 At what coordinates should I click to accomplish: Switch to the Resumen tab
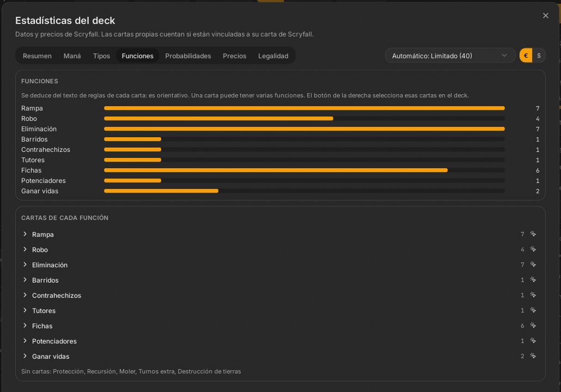pyautogui.click(x=37, y=56)
